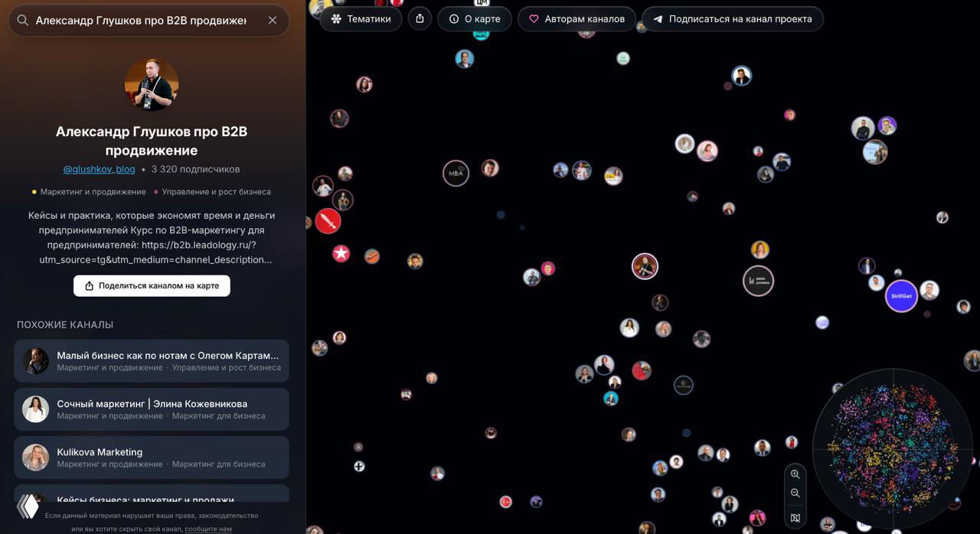
Task: Clear the search field with X
Action: [x=273, y=21]
